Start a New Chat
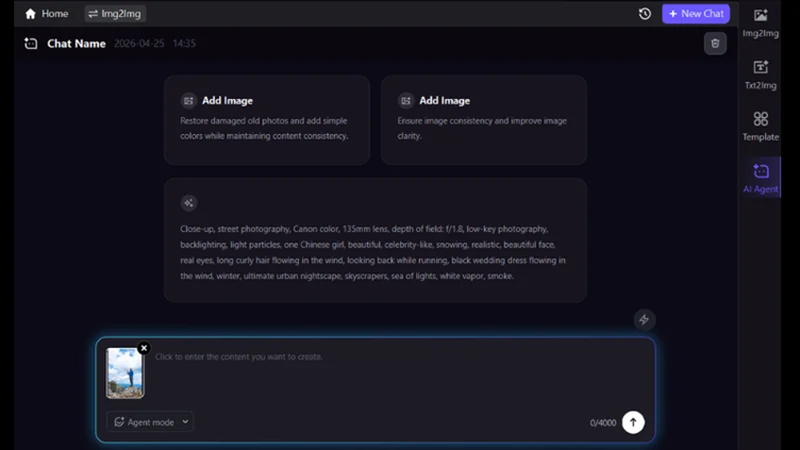The width and height of the screenshot is (800, 450). 695,14
